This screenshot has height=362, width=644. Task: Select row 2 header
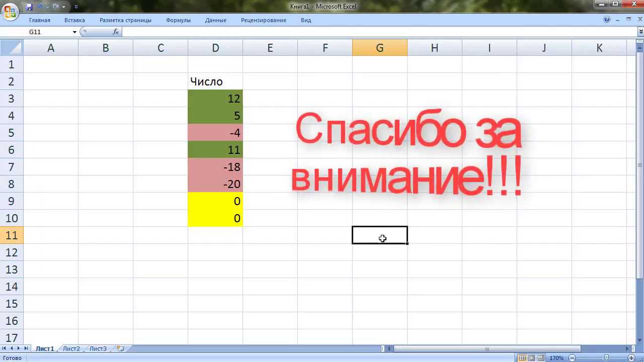coord(11,81)
